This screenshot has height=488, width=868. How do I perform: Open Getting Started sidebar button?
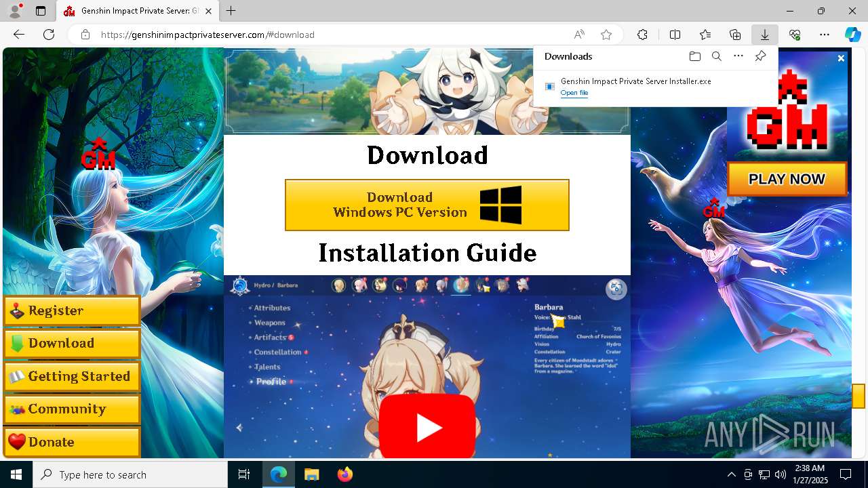click(x=72, y=377)
